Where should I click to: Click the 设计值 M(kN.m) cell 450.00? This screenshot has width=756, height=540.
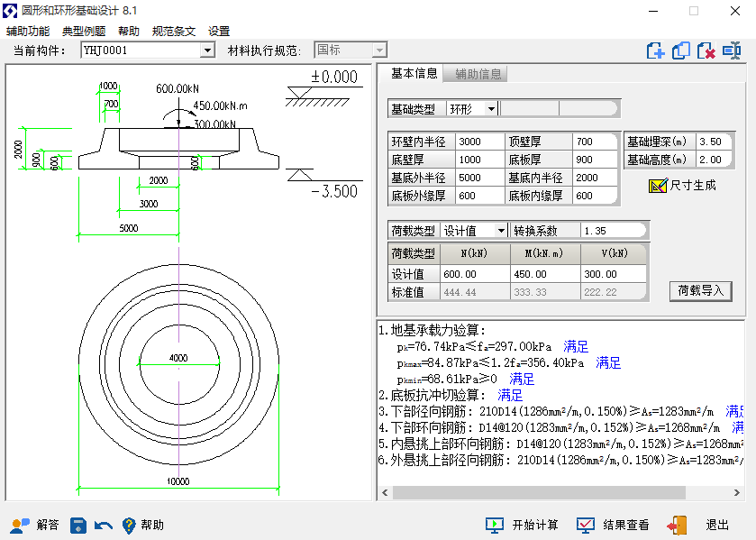tap(545, 274)
